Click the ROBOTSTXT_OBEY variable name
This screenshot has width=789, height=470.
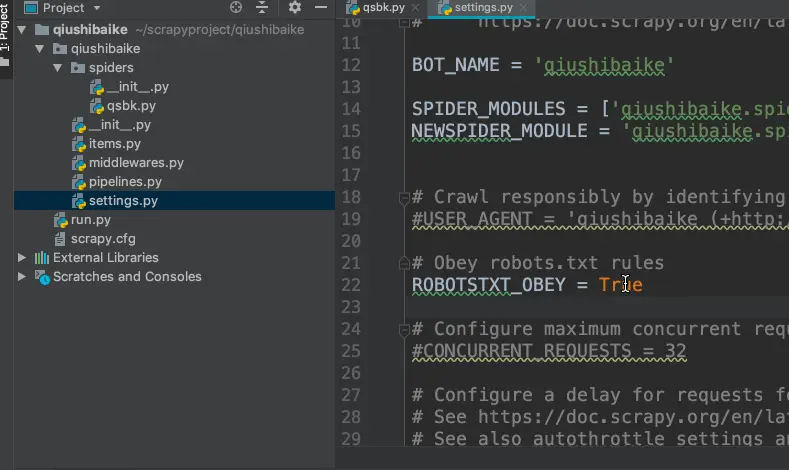pyautogui.click(x=489, y=285)
